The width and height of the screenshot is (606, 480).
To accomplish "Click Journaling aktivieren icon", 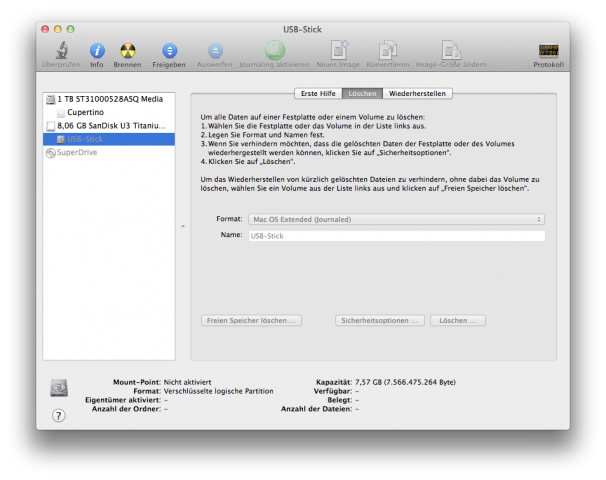I will point(275,50).
